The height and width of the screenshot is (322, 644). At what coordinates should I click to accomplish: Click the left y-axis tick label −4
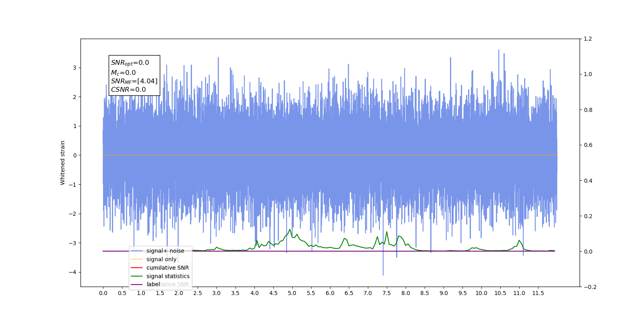tap(72, 272)
